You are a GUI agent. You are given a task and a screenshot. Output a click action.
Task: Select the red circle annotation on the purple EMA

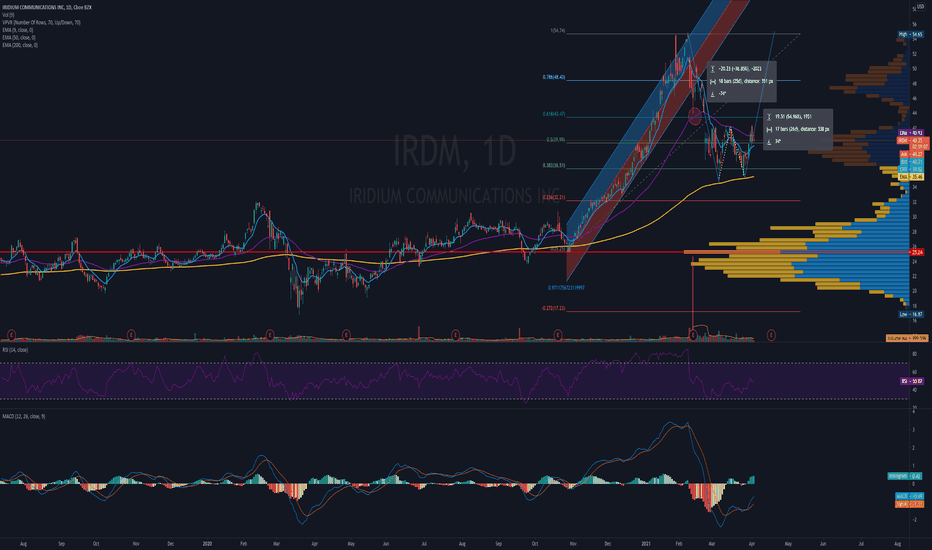click(x=694, y=116)
